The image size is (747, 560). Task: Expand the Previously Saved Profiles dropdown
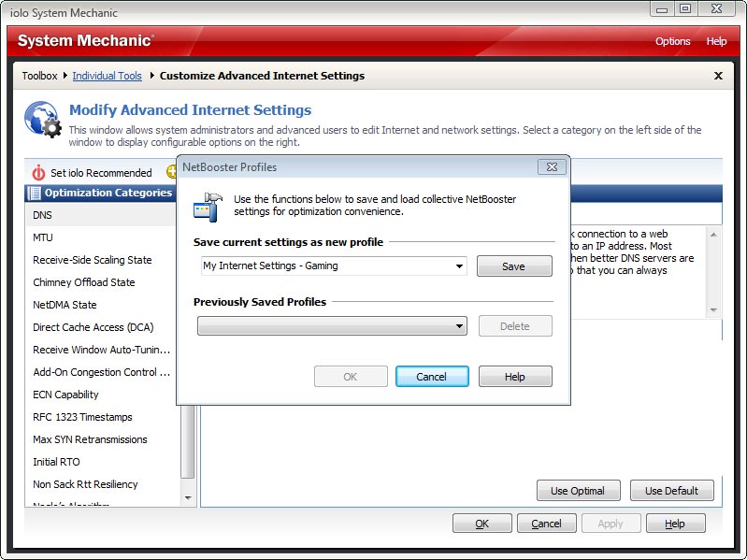coord(459,326)
